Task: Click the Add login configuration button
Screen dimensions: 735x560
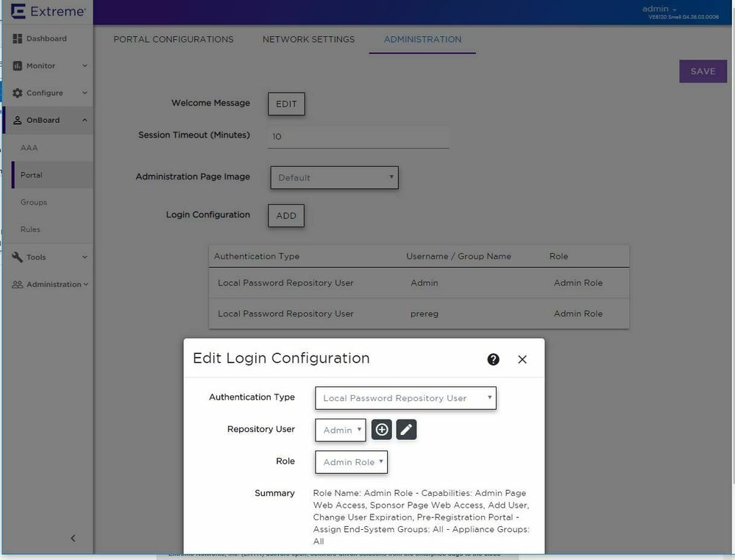Action: tap(285, 216)
